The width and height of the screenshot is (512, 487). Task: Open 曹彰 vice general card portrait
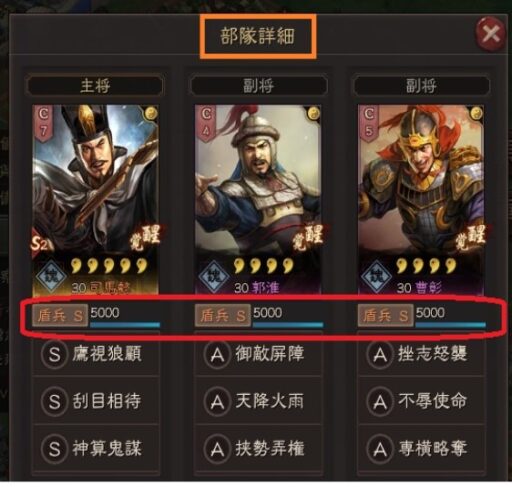421,199
